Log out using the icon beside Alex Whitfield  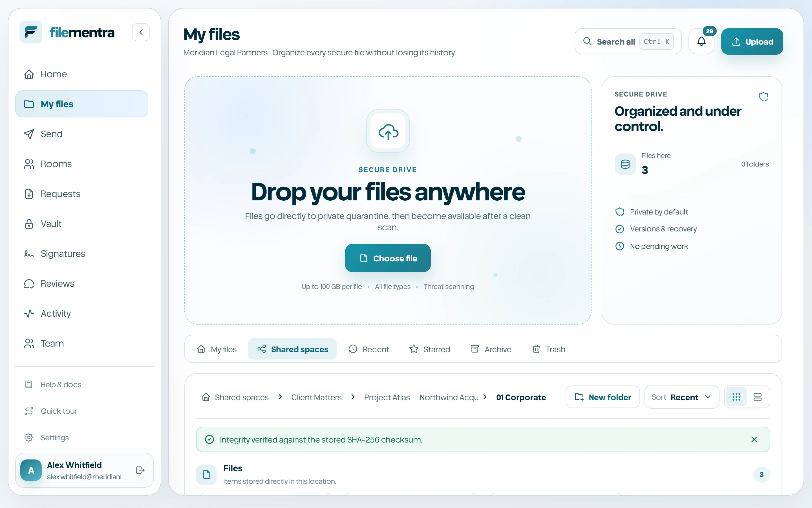pos(140,470)
